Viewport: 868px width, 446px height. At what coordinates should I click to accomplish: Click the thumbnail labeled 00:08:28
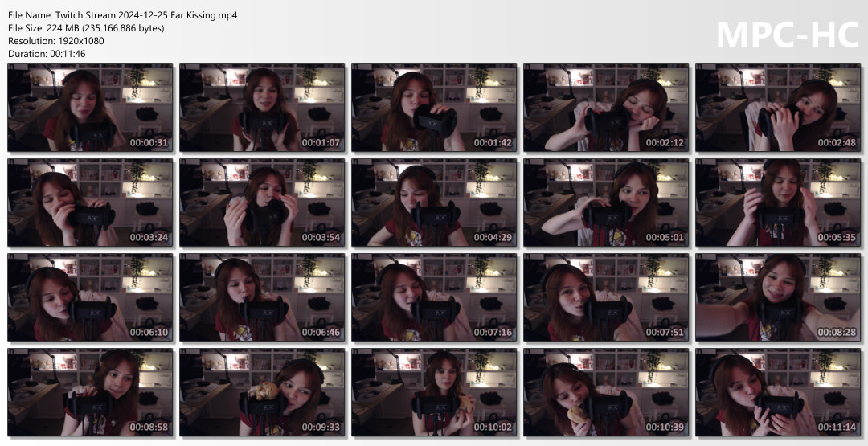tap(778, 297)
